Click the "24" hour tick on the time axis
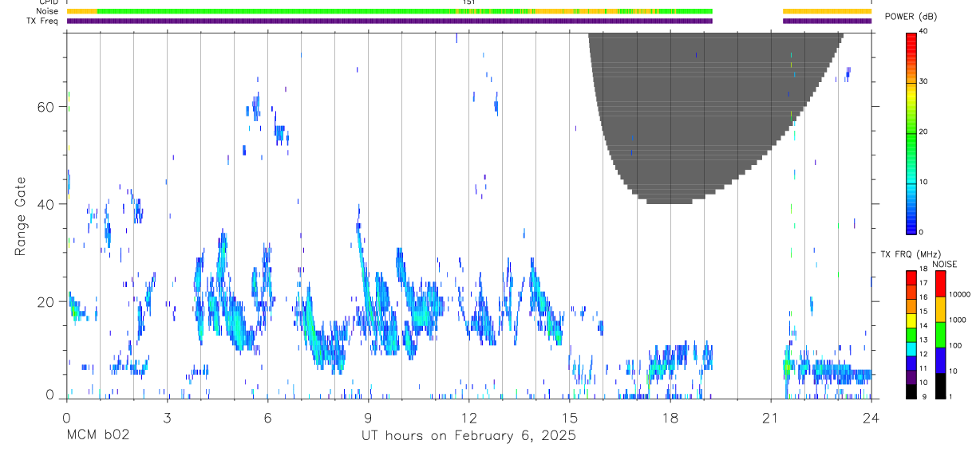Viewport: 980px width, 452px height. 871,418
